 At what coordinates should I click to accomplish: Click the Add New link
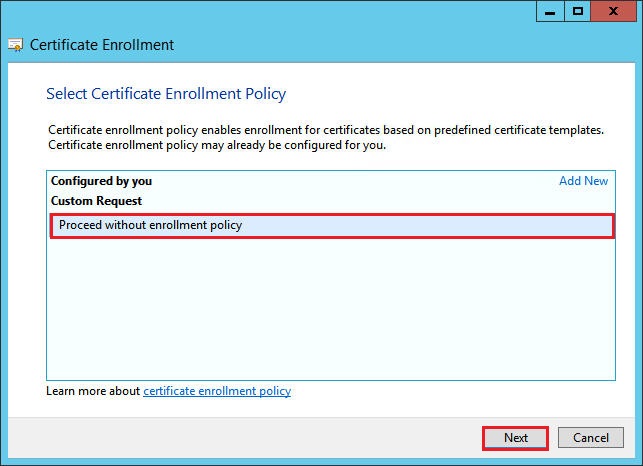click(x=583, y=181)
